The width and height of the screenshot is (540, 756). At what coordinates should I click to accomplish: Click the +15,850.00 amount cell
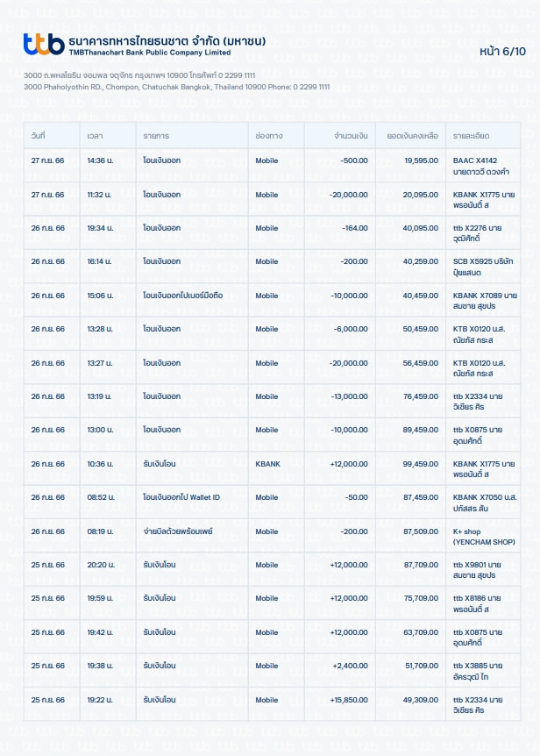(349, 700)
